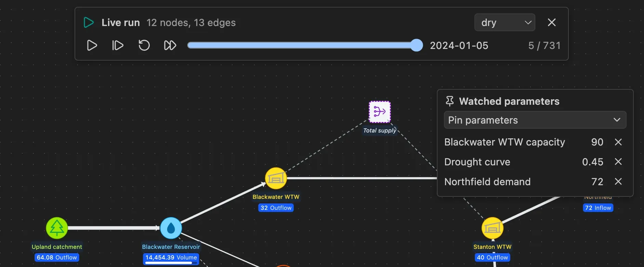Screen dimensions: 644x267
Task: Click the Blackwater WTW label
Action: click(276, 197)
